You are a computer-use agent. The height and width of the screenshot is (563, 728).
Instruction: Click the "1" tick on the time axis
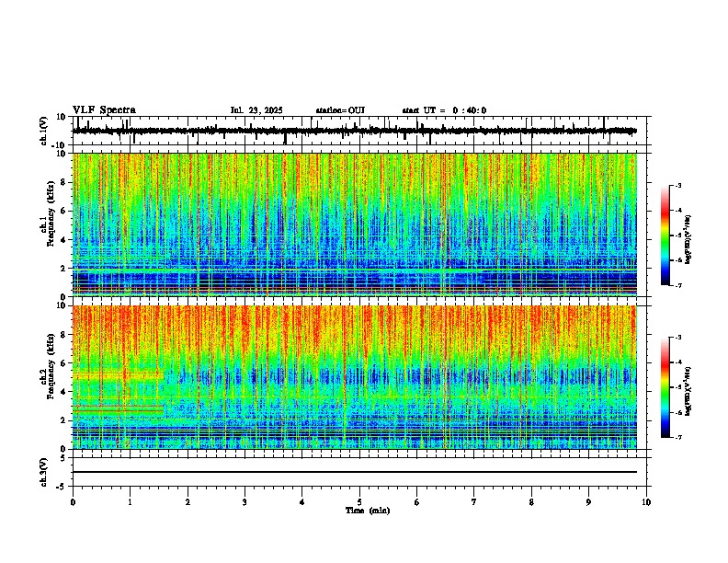tap(130, 502)
